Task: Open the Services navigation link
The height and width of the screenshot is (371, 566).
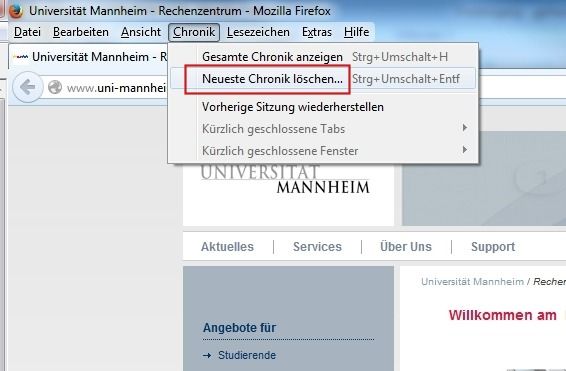Action: click(317, 247)
